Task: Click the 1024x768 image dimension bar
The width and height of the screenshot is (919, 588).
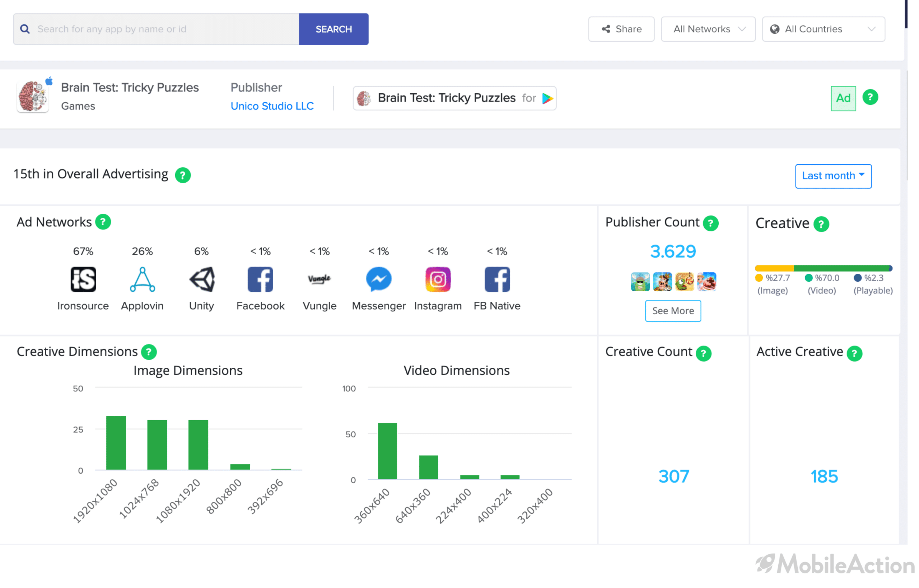Action: (157, 445)
